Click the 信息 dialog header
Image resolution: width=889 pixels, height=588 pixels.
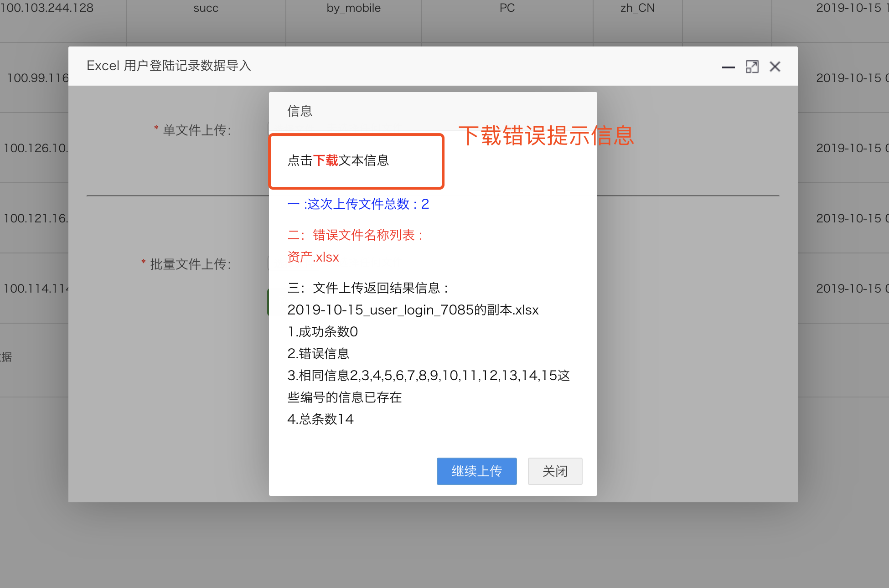pos(300,111)
